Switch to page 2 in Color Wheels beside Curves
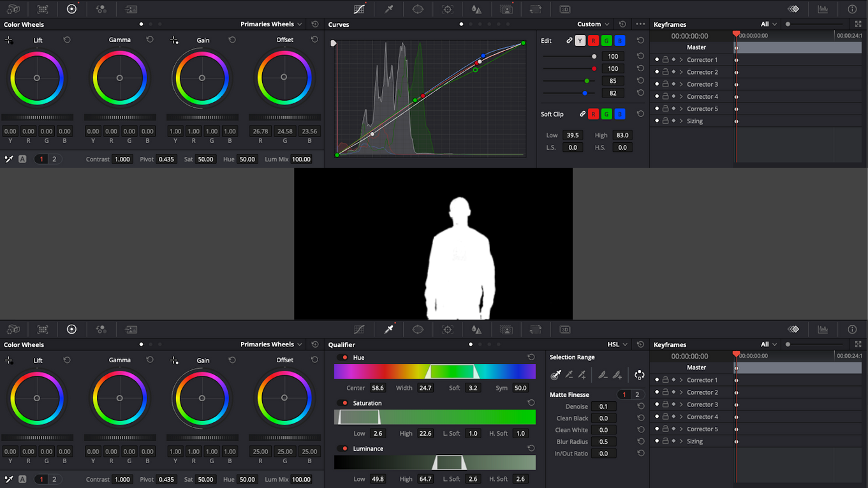 click(x=54, y=159)
